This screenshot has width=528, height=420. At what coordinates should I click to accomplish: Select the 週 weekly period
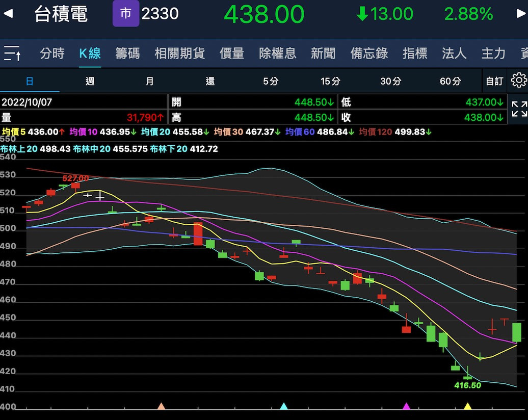point(90,81)
